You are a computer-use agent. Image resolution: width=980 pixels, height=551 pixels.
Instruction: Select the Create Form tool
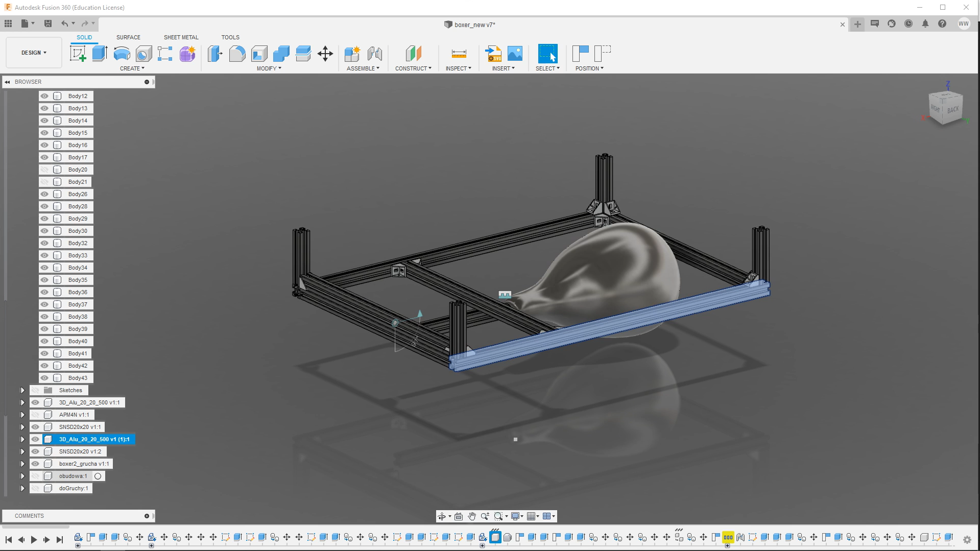coord(187,54)
